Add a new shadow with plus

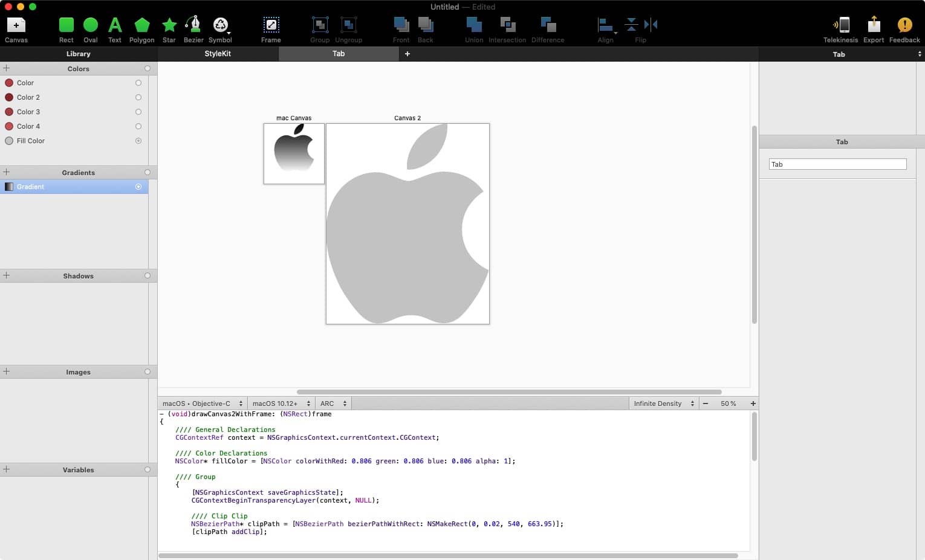(x=7, y=275)
